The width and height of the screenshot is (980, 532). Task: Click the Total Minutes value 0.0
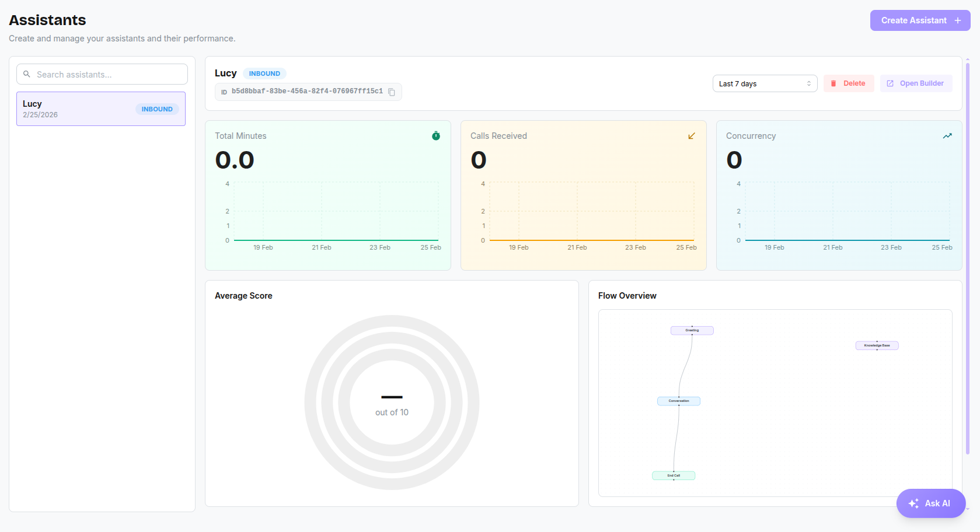point(235,160)
